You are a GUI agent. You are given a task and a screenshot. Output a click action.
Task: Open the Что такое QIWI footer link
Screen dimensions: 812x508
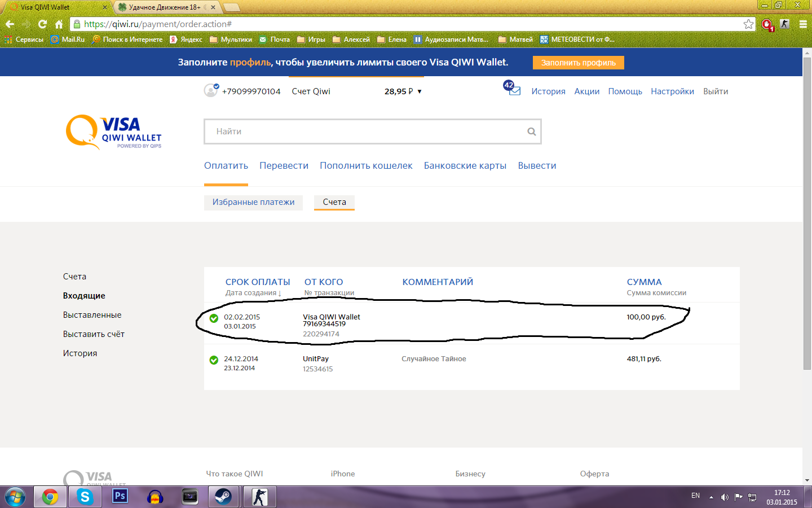coord(235,474)
